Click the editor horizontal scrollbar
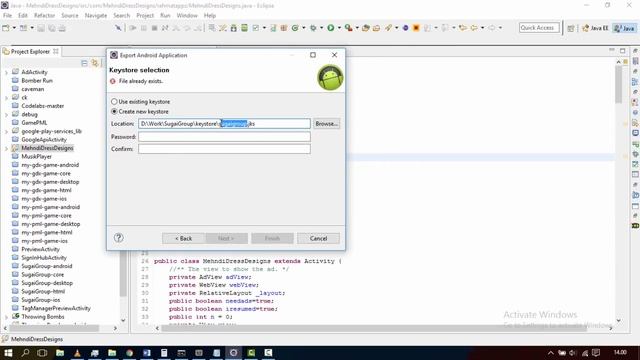Image resolution: width=640 pixels, height=360 pixels. coord(373,328)
